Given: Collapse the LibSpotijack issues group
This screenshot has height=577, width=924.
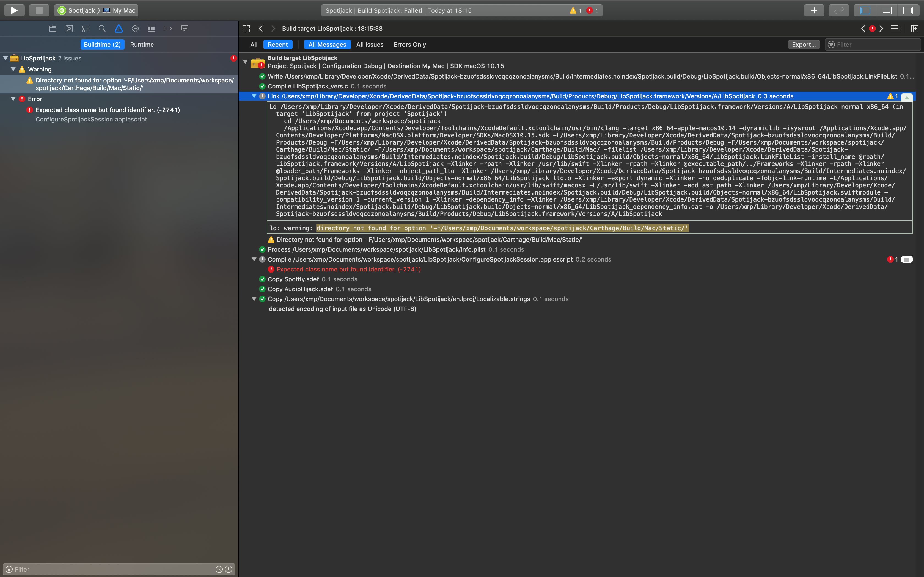Looking at the screenshot, I should point(5,58).
